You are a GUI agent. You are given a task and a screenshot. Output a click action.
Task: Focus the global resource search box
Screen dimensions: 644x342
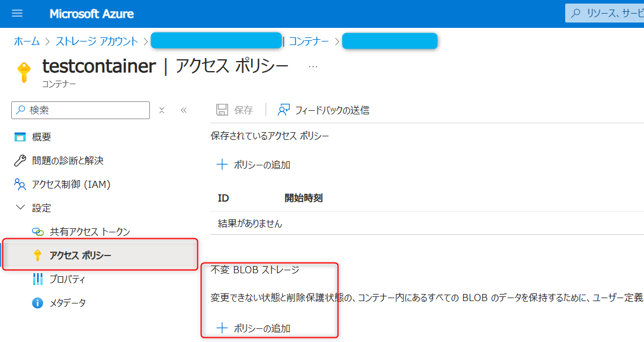(604, 13)
